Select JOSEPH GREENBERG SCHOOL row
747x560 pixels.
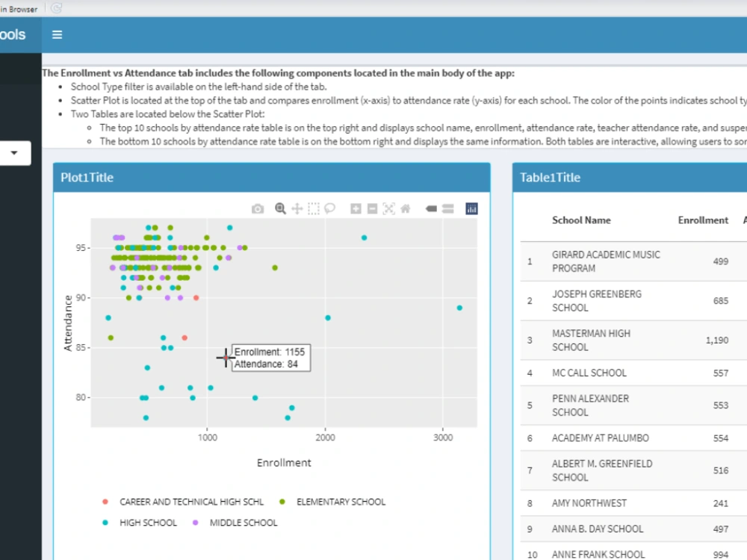click(633, 301)
